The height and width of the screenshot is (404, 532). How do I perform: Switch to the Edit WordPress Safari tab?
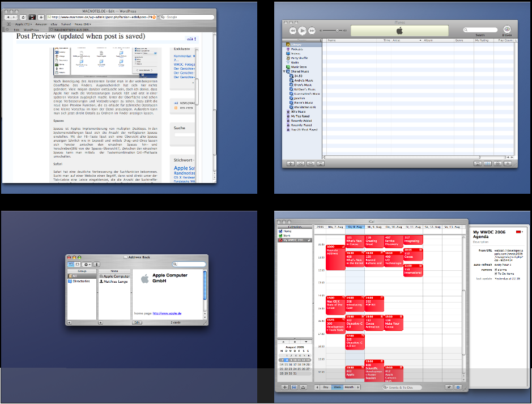[26, 30]
